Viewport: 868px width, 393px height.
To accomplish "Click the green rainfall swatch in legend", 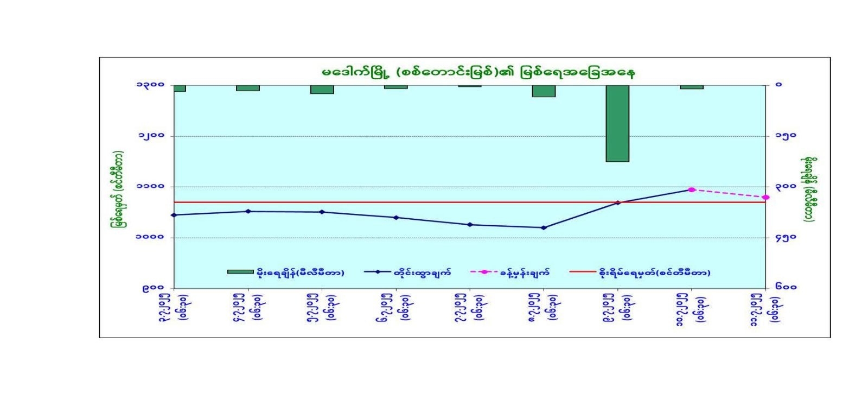I will point(240,272).
